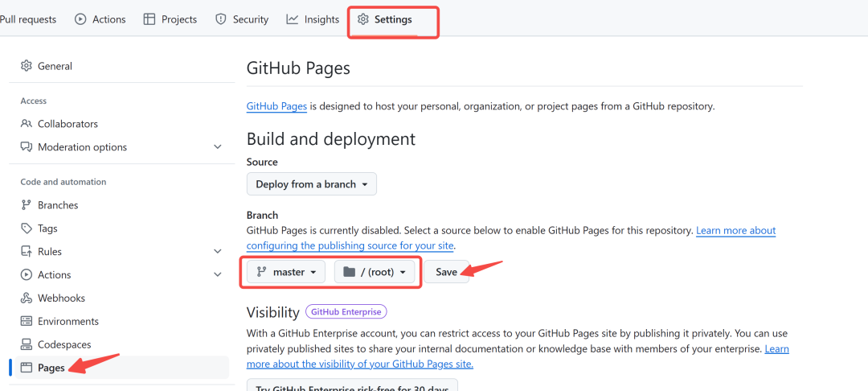The width and height of the screenshot is (868, 391).
Task: Click the General gear icon in sidebar
Action: point(27,66)
